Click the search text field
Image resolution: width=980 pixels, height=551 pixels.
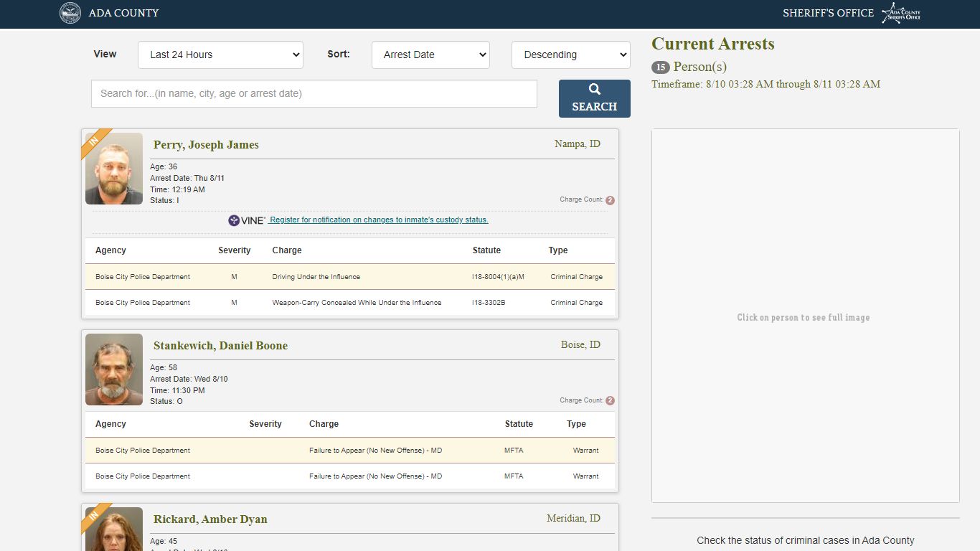point(314,93)
